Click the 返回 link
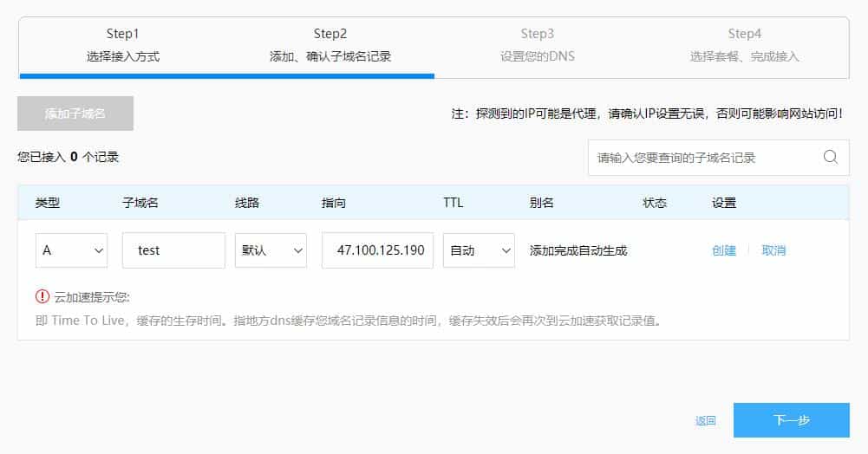Image resolution: width=868 pixels, height=454 pixels. (705, 421)
